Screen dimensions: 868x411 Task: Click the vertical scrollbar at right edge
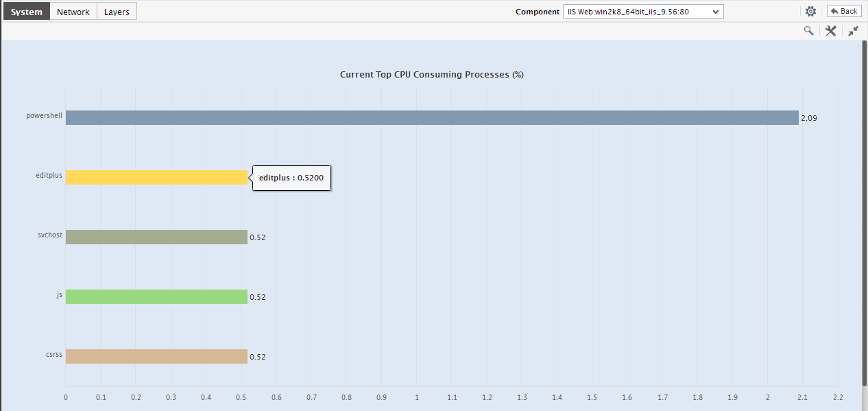(865, 213)
